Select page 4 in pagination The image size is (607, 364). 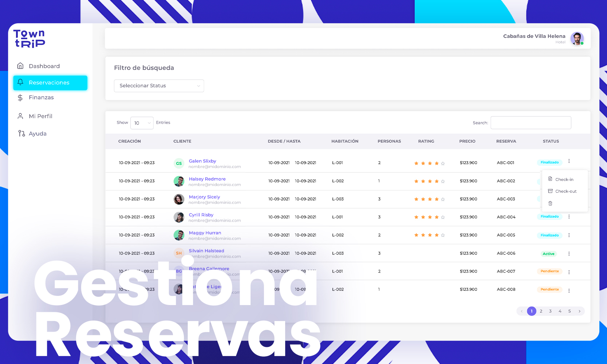(560, 311)
